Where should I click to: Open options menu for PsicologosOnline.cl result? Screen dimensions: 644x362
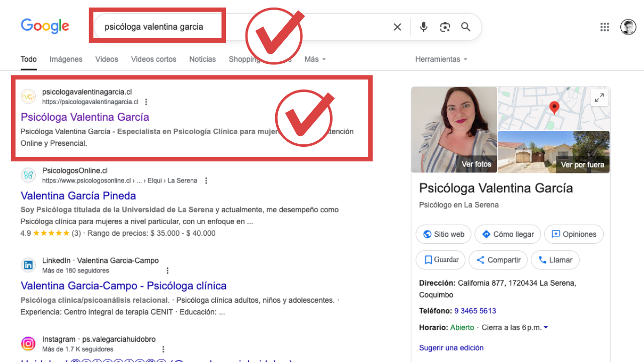[x=206, y=180]
